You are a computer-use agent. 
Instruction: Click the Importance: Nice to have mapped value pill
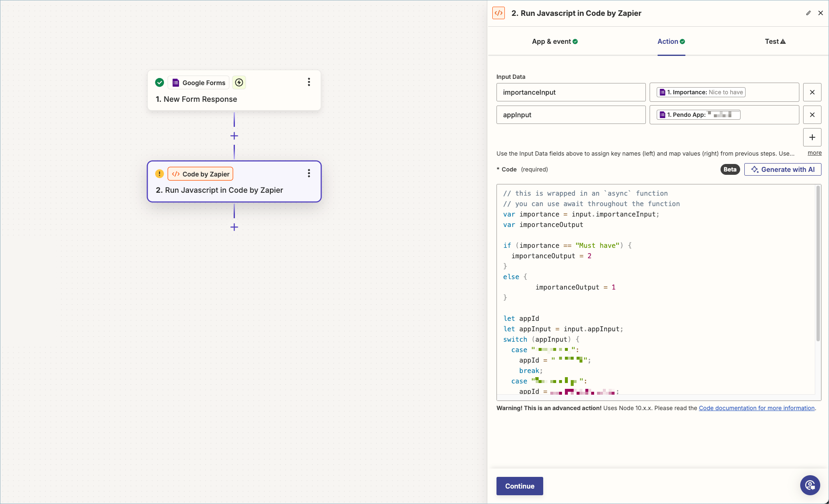pos(701,92)
